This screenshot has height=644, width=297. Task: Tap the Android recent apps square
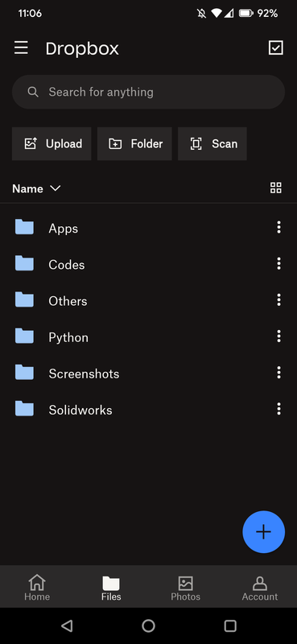pyautogui.click(x=230, y=625)
